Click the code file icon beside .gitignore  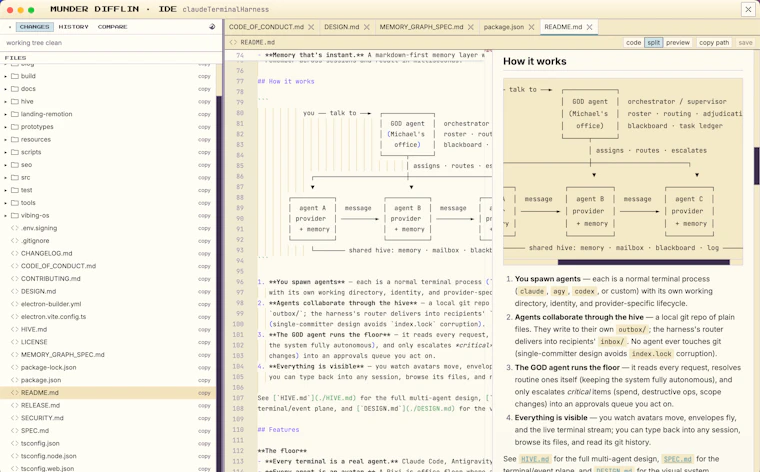[x=15, y=240]
